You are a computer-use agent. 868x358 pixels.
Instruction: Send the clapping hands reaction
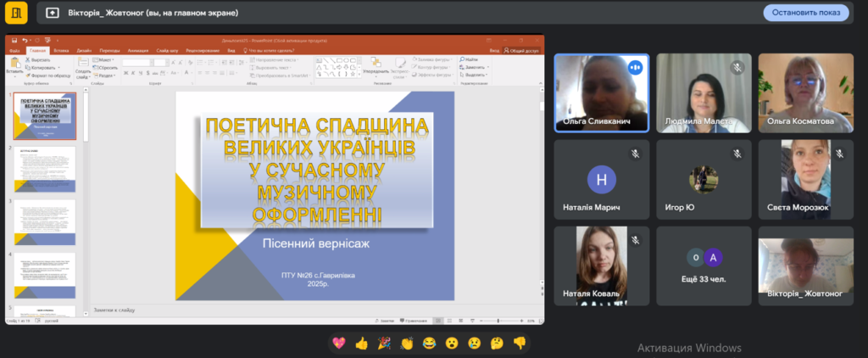pos(407,343)
